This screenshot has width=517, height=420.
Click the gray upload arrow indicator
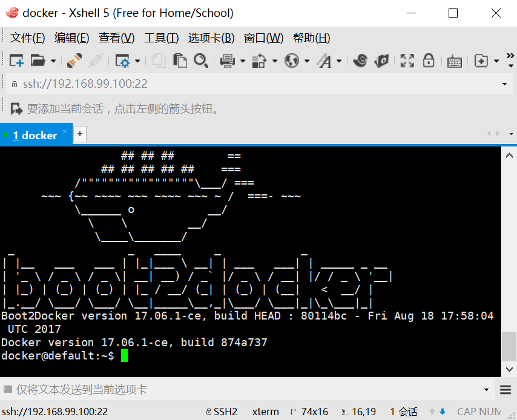pos(432,412)
